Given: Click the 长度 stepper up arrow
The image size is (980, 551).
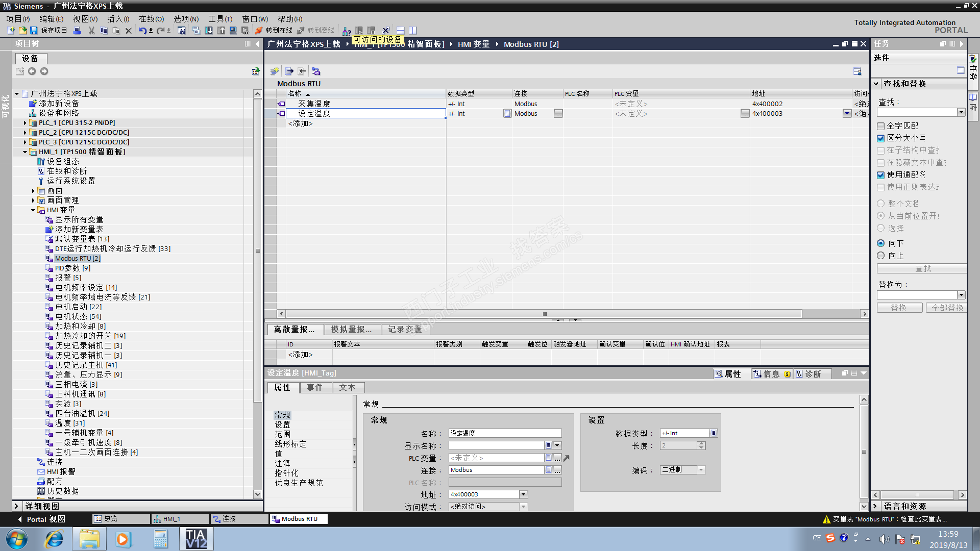Looking at the screenshot, I should click(x=701, y=443).
